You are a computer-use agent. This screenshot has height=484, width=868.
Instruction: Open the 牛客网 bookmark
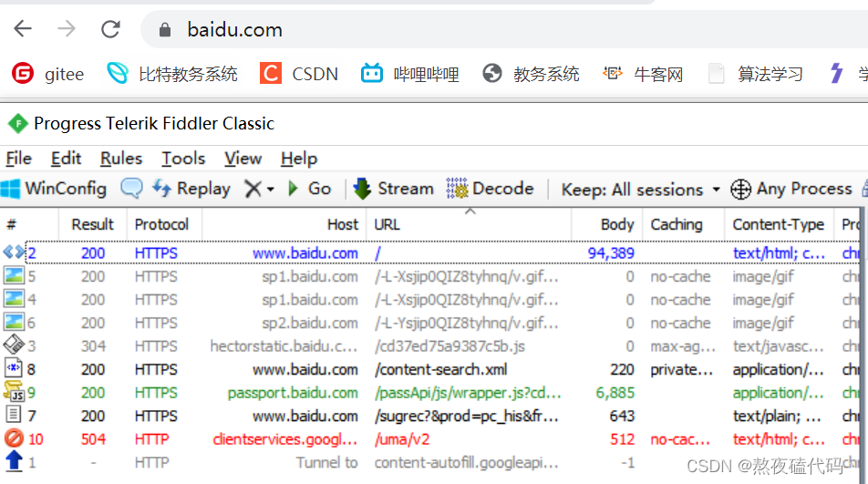click(643, 74)
